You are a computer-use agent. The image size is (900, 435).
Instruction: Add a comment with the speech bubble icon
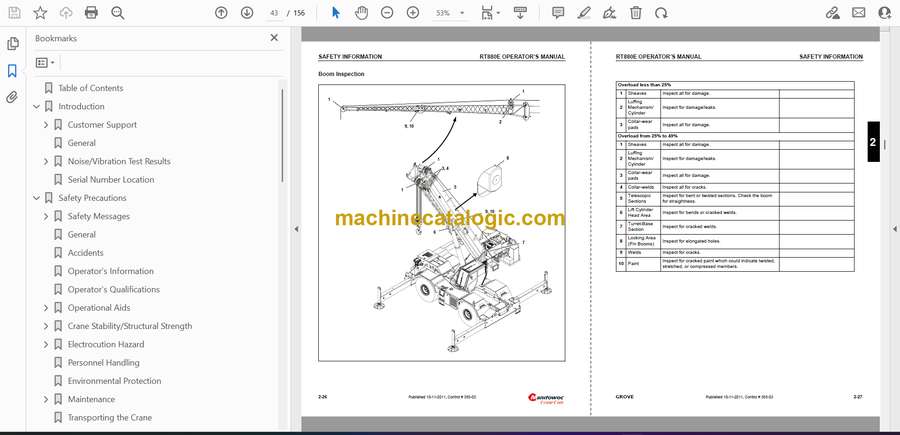(558, 13)
